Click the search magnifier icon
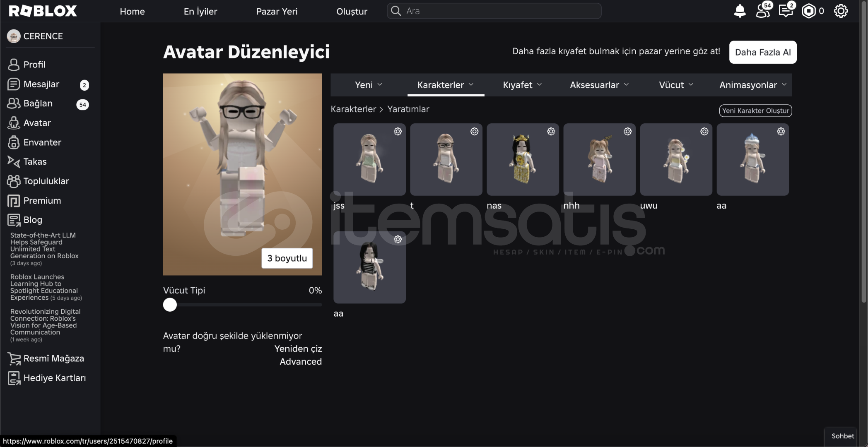This screenshot has width=868, height=447. (x=396, y=11)
